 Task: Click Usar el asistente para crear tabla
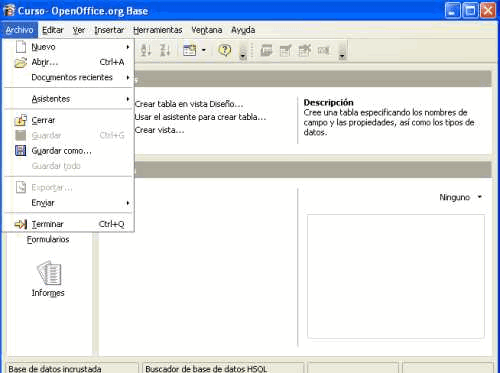(x=200, y=117)
